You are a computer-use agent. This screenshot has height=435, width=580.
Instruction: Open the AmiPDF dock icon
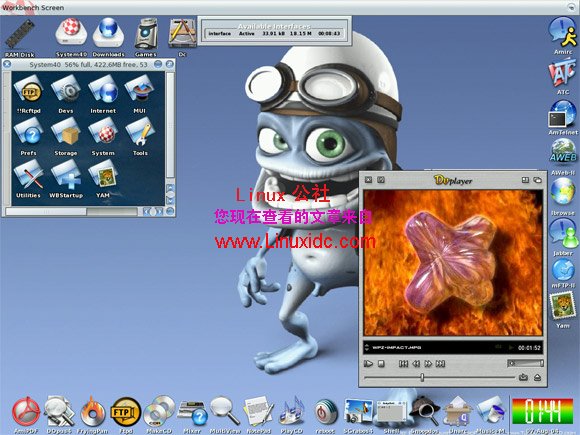point(26,412)
